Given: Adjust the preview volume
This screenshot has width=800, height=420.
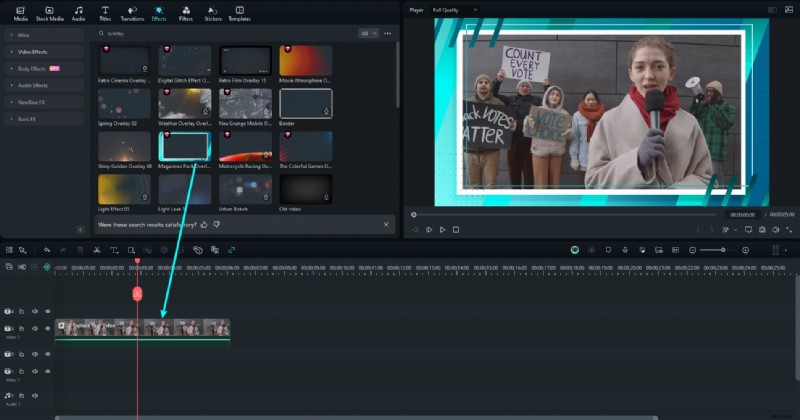Looking at the screenshot, I should (776, 230).
